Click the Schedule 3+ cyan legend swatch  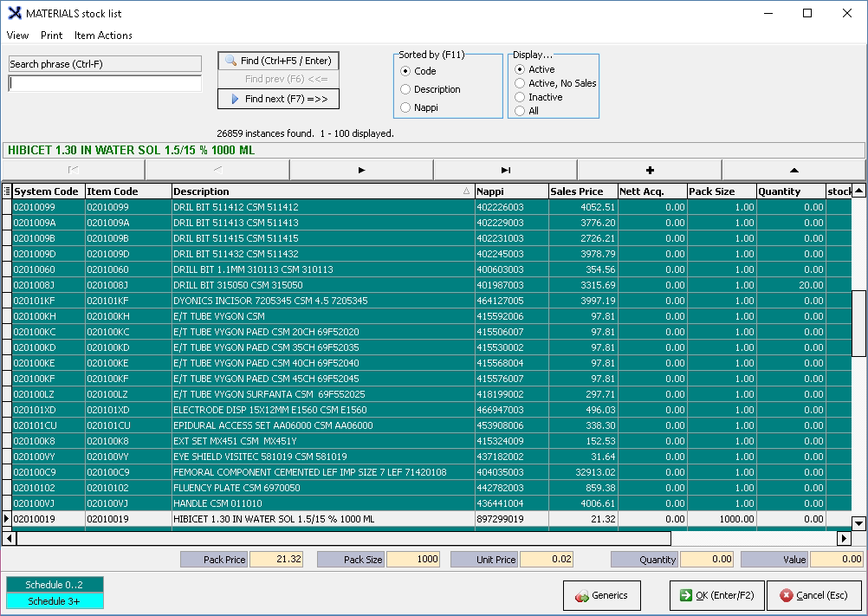(x=55, y=601)
